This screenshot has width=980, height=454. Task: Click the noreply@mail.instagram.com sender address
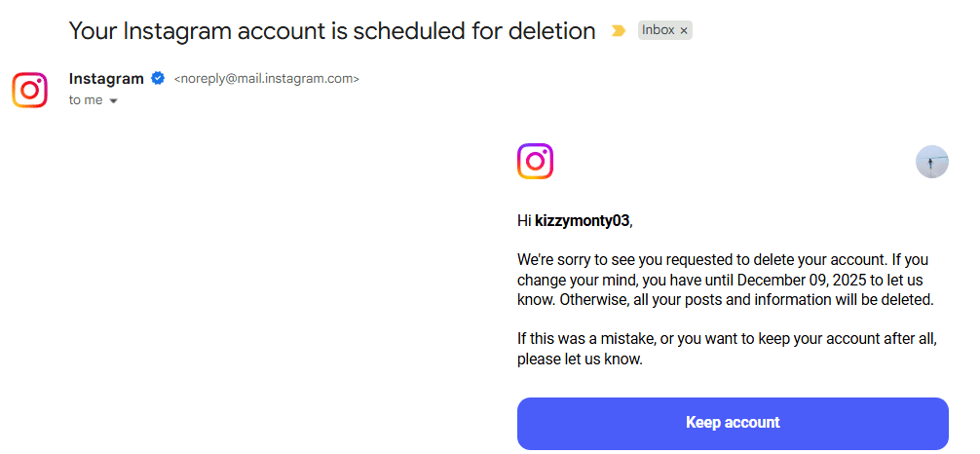tap(266, 80)
